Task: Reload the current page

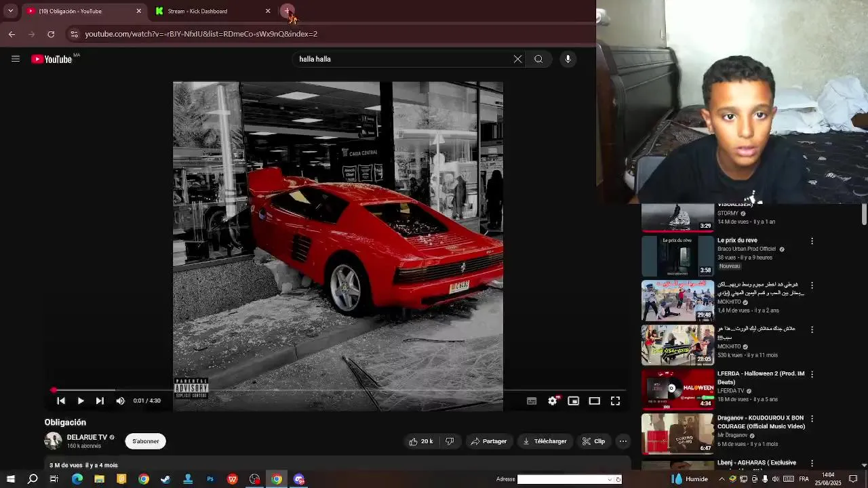Action: (51, 34)
